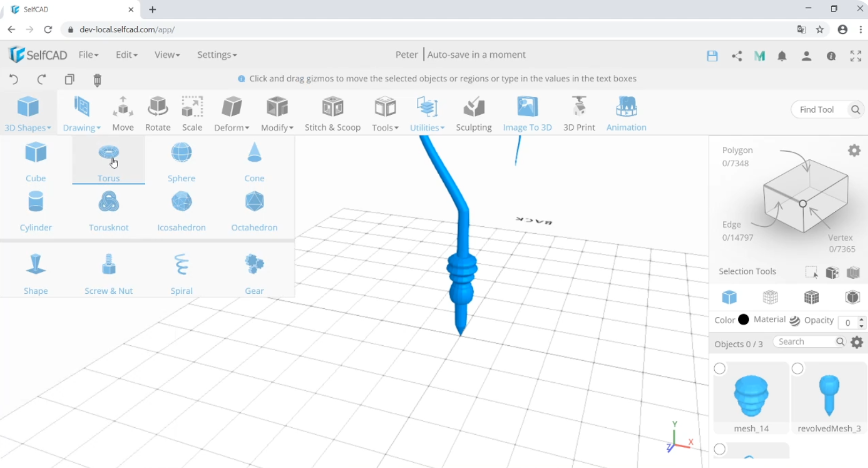Select revolvedMesh_3 object radio button
The image size is (868, 468).
pyautogui.click(x=798, y=368)
